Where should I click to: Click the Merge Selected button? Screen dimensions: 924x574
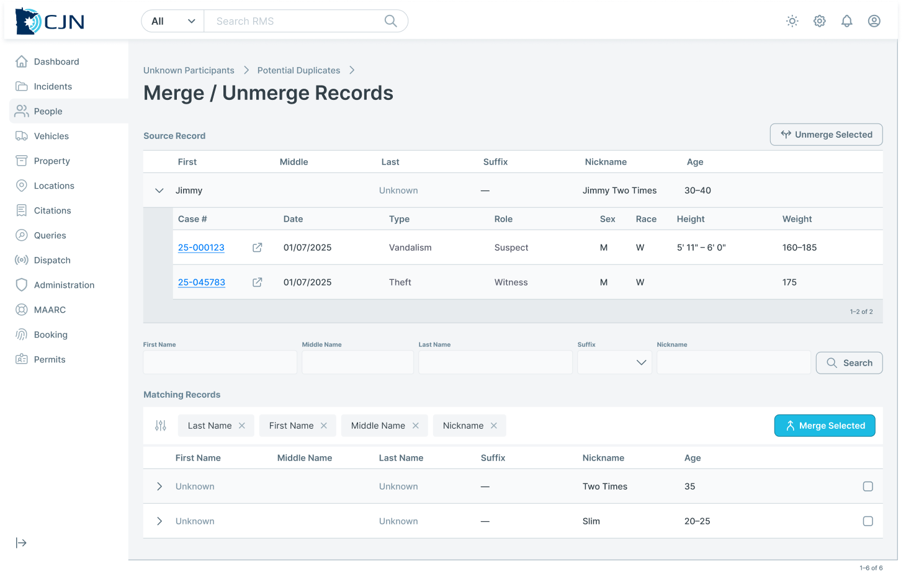pyautogui.click(x=825, y=426)
